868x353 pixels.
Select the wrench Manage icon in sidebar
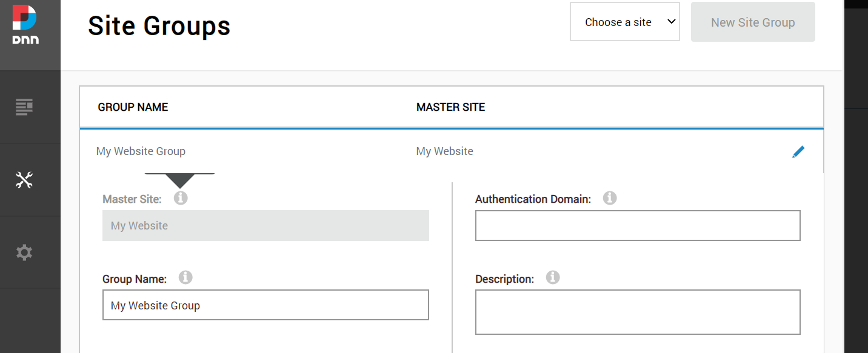click(24, 179)
